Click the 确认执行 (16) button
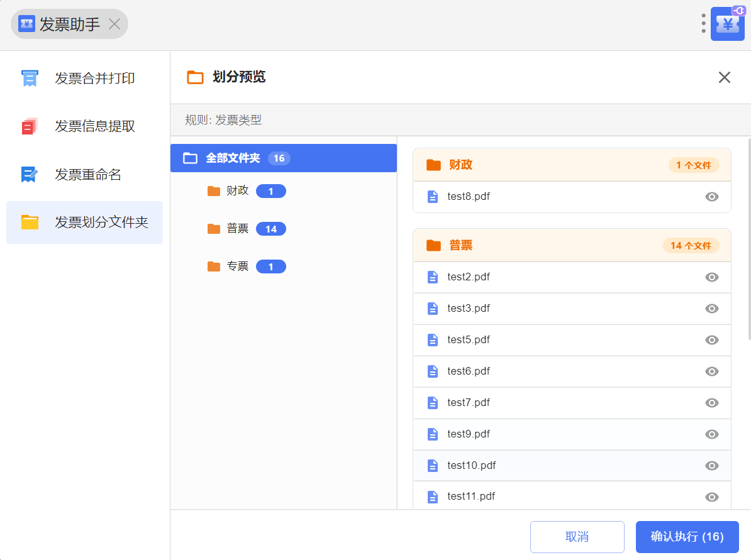The width and height of the screenshot is (751, 560). [x=687, y=537]
